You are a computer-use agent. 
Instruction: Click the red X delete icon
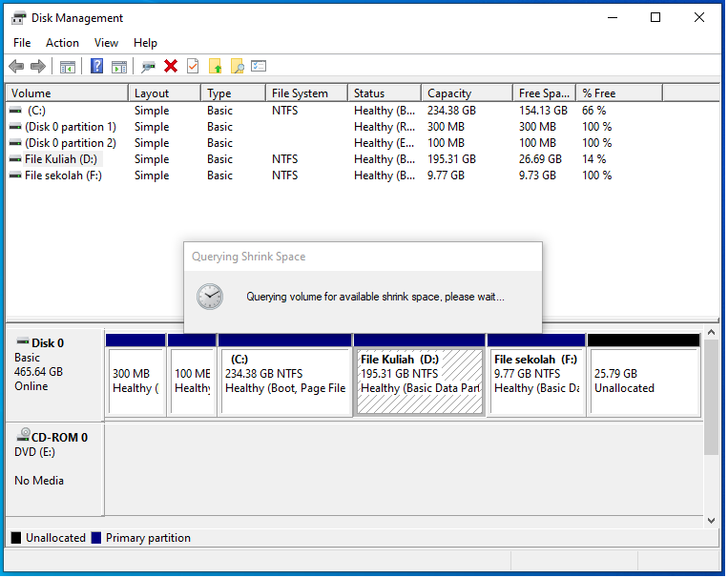coord(171,67)
